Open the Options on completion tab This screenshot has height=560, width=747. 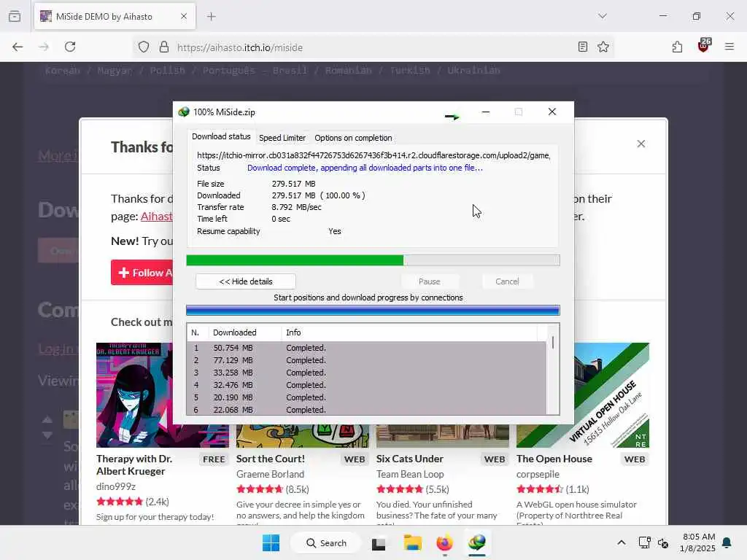click(353, 138)
